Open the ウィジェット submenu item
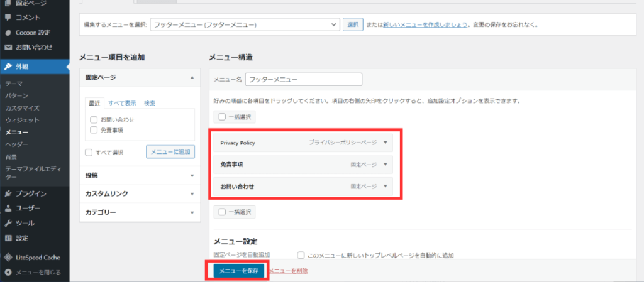This screenshot has height=282, width=644. coord(22,120)
